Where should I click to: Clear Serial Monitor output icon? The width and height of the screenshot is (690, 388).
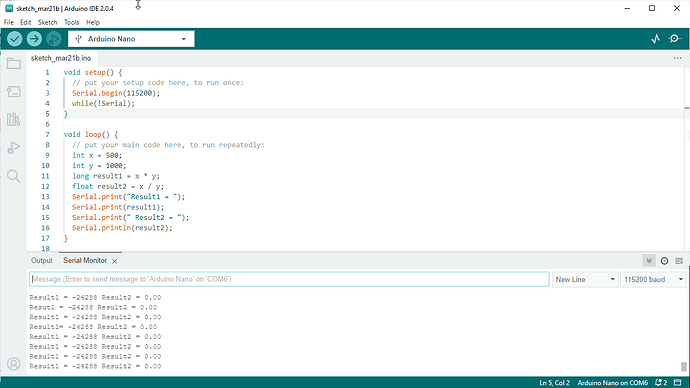click(679, 261)
